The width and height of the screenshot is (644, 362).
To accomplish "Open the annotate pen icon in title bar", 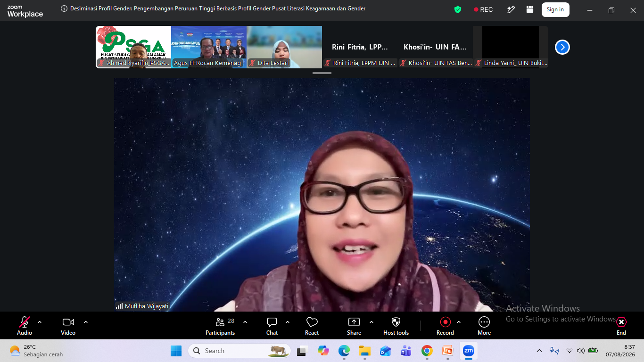I will tap(511, 9).
